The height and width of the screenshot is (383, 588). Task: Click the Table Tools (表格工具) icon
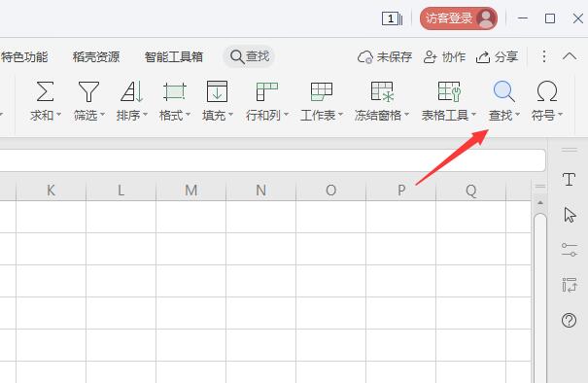pyautogui.click(x=449, y=91)
